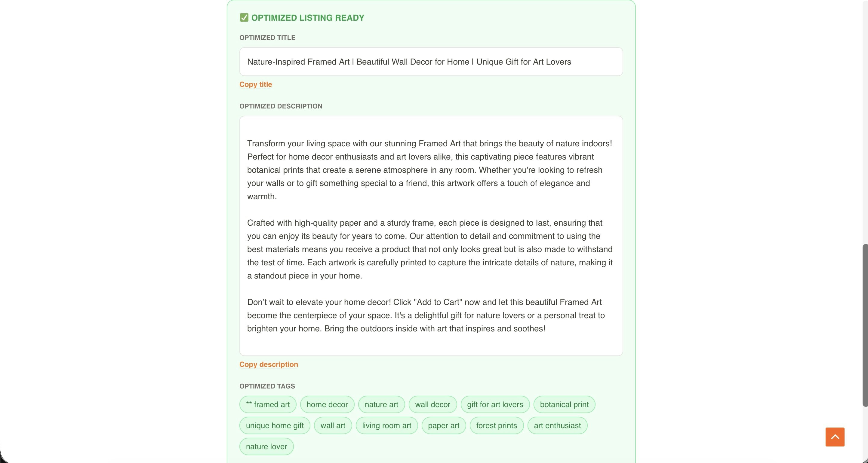Select the nature lover tag
Viewport: 868px width, 463px height.
pyautogui.click(x=266, y=446)
